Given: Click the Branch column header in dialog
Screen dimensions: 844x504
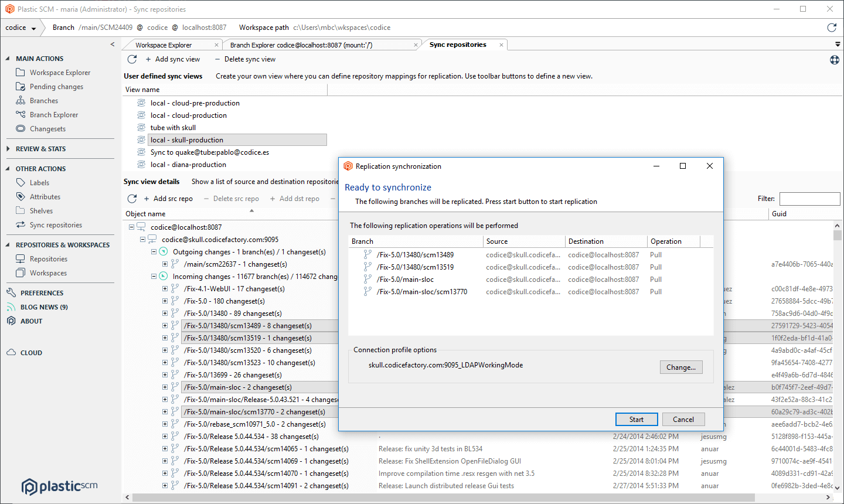Looking at the screenshot, I should 416,241.
